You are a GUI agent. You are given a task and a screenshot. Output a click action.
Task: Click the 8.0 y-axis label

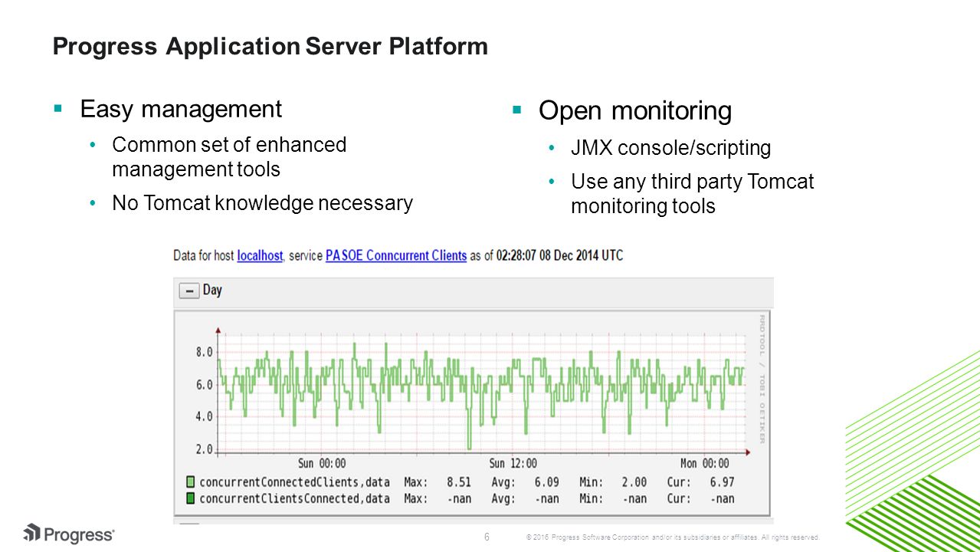point(204,352)
